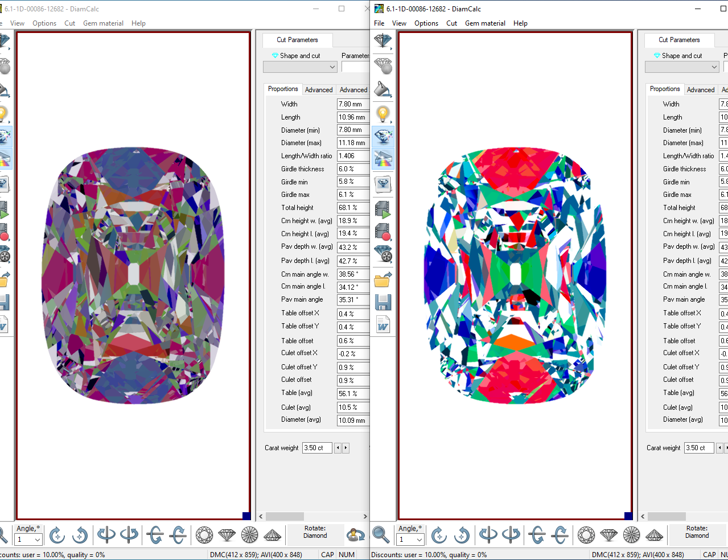Open File menu in right window
Viewport: 728px width, 560px height.
coord(379,23)
